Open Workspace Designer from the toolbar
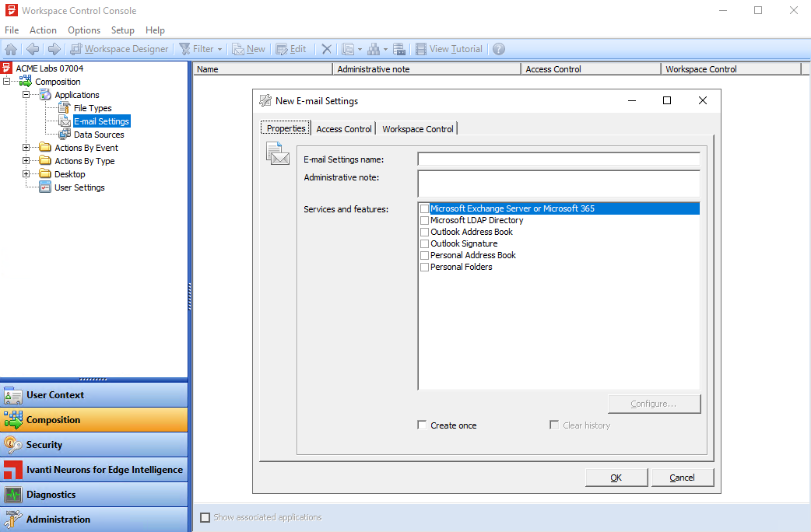 pyautogui.click(x=120, y=49)
